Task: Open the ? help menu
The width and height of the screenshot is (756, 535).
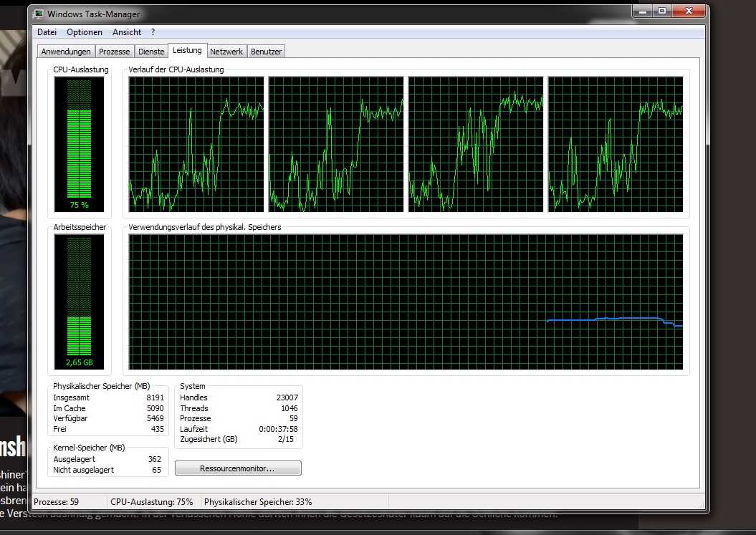Action: [153, 32]
